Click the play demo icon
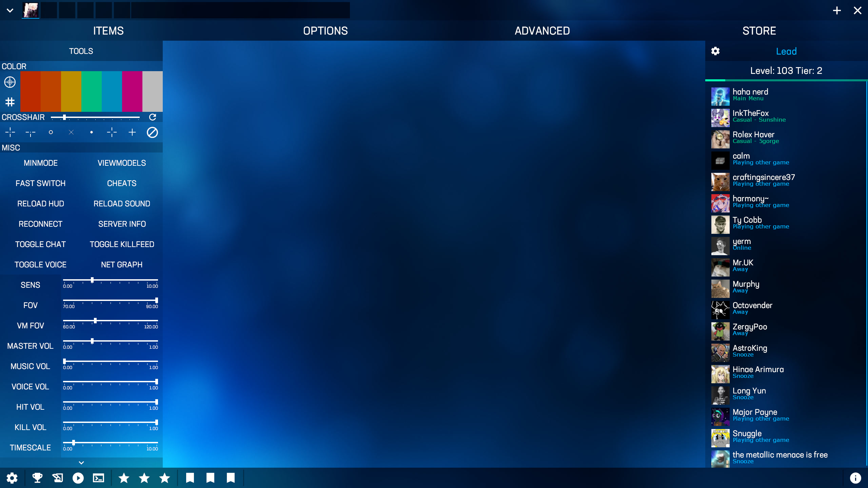 click(78, 478)
